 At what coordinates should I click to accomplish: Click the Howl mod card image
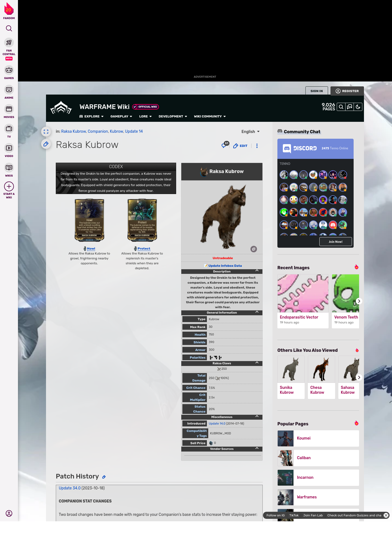(x=90, y=220)
